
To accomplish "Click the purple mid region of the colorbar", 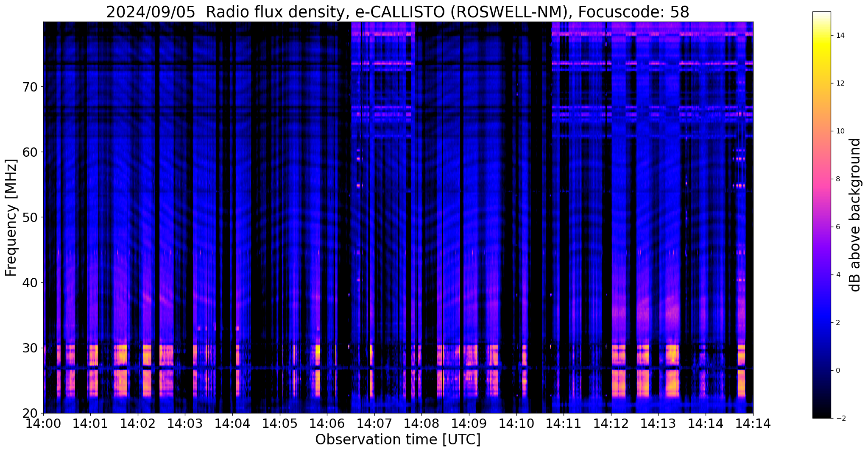I will pyautogui.click(x=821, y=241).
